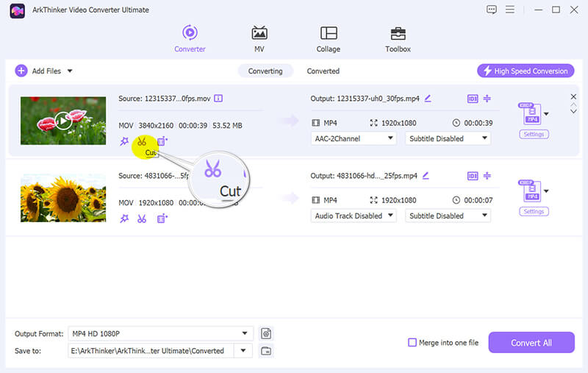Open compress icon for the 4831066 output

pos(487,175)
